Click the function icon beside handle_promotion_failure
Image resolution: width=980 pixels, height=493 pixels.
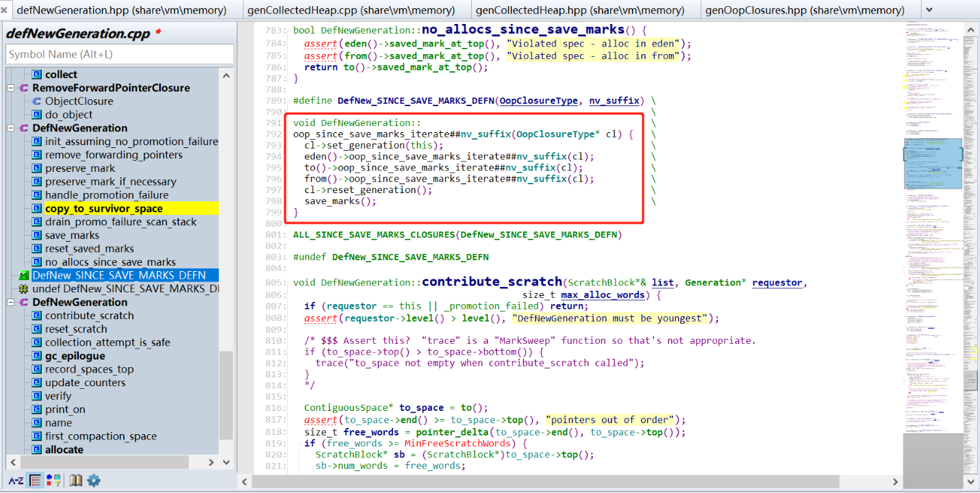37,195
